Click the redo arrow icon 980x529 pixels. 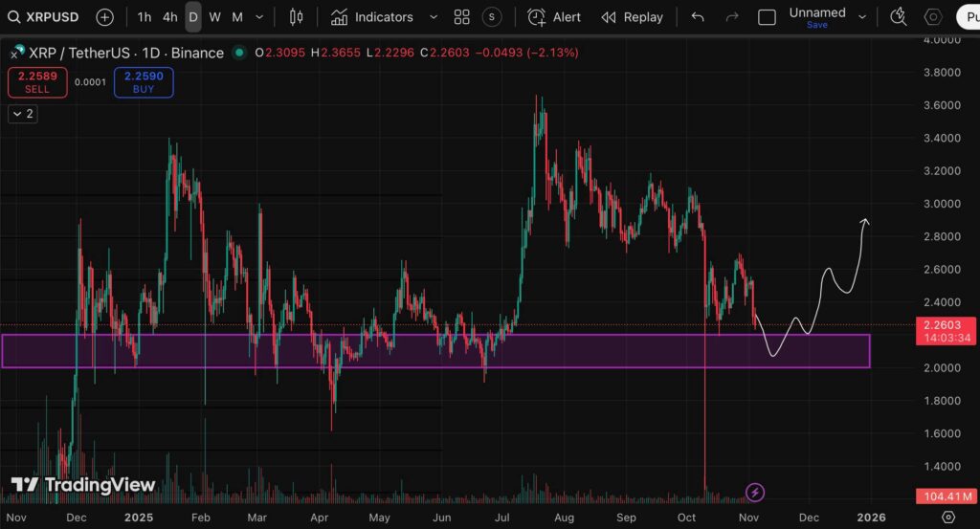click(732, 17)
